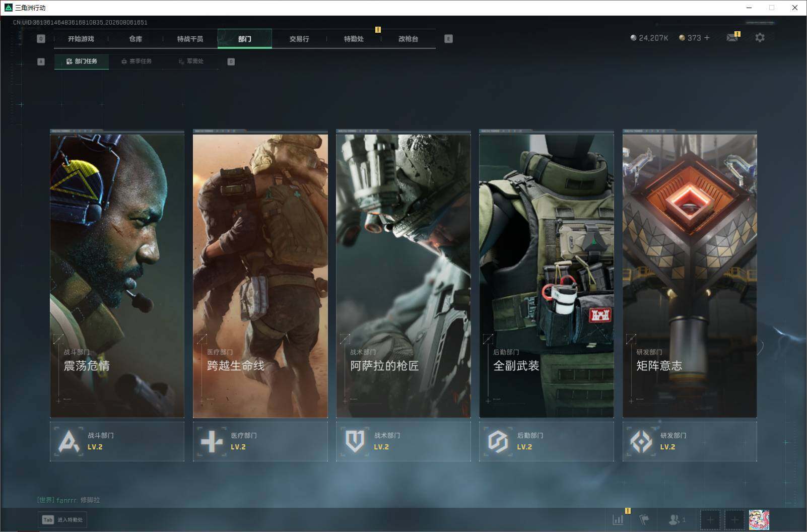
Task: Click the expand icon on 跨越生命线 card
Action: [x=201, y=339]
